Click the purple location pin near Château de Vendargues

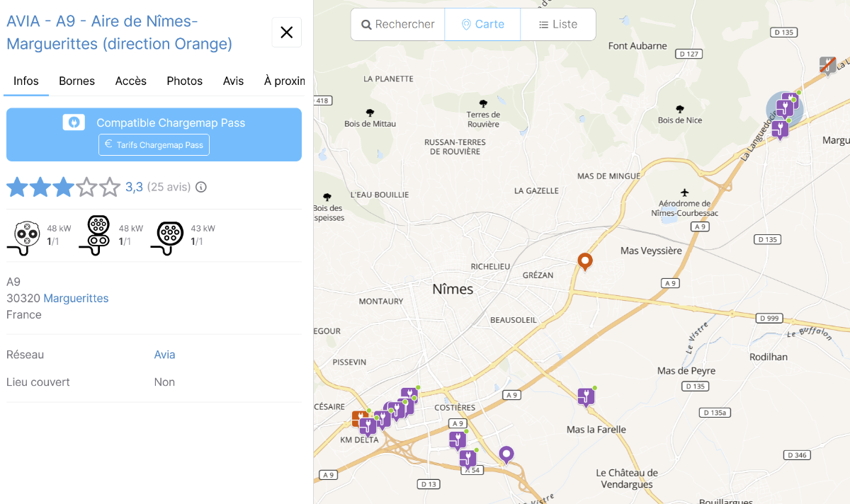506,454
